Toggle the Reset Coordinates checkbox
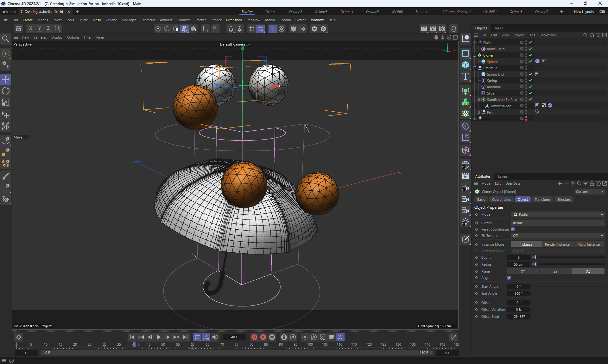 pyautogui.click(x=513, y=229)
